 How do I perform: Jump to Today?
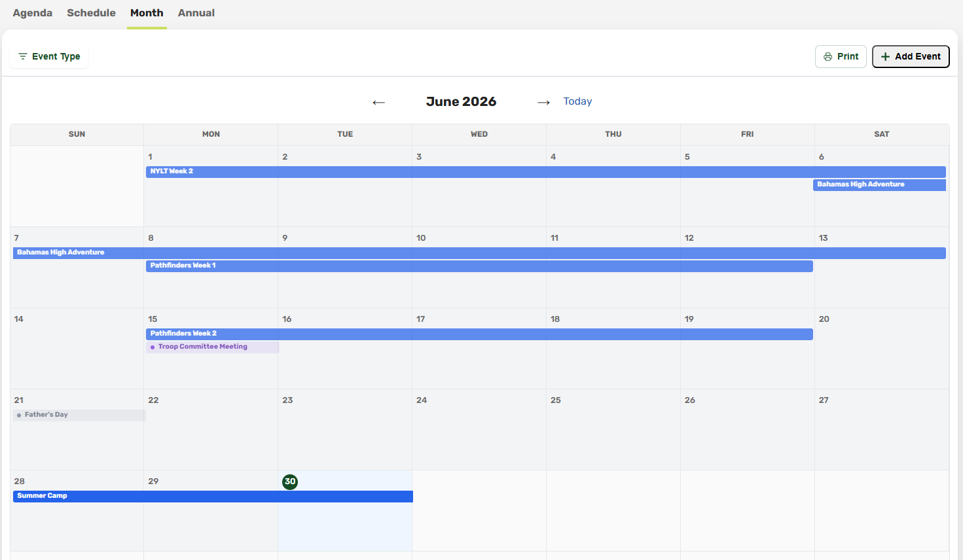[x=577, y=101]
